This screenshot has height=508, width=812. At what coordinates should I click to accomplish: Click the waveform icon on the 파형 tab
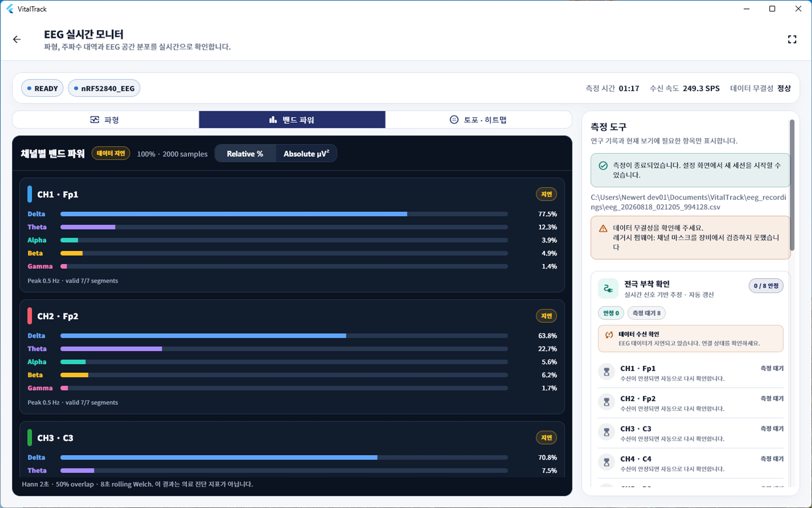point(95,120)
